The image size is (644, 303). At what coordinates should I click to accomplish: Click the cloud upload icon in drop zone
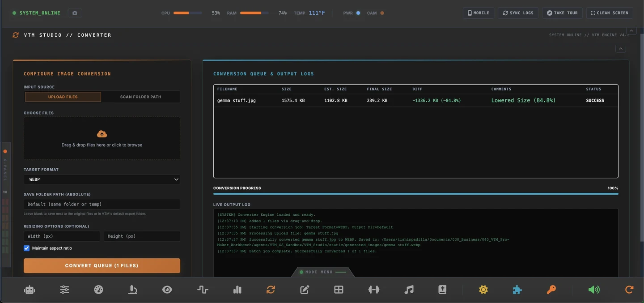(102, 134)
